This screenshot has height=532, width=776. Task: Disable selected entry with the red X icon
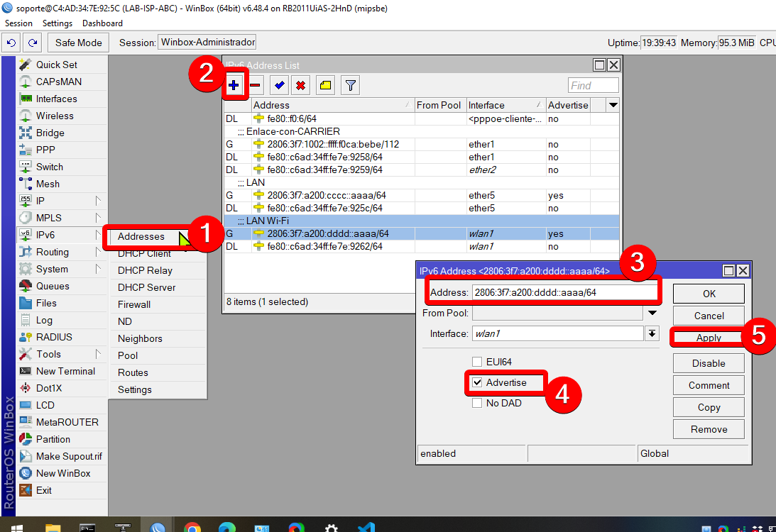click(301, 85)
